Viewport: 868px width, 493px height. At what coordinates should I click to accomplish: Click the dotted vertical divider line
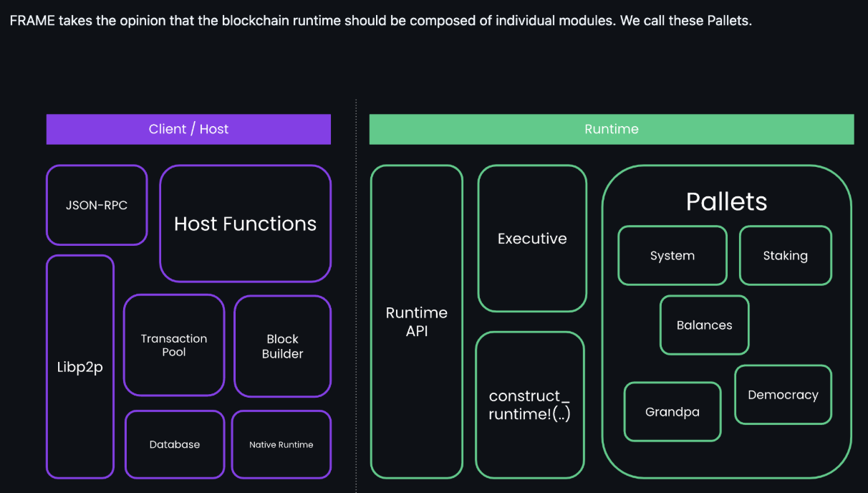(x=356, y=295)
